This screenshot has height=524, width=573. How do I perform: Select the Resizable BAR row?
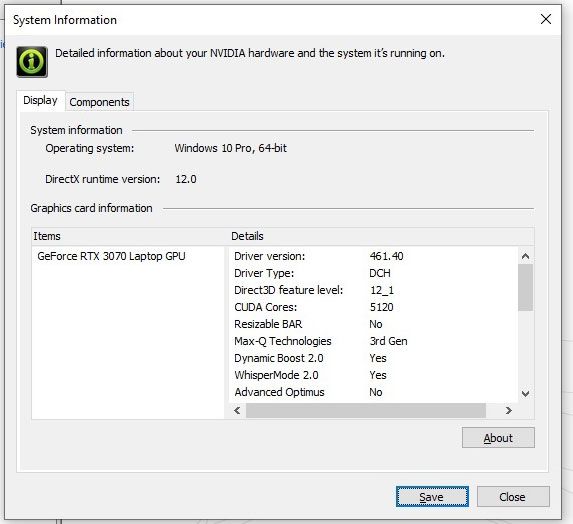pos(373,324)
